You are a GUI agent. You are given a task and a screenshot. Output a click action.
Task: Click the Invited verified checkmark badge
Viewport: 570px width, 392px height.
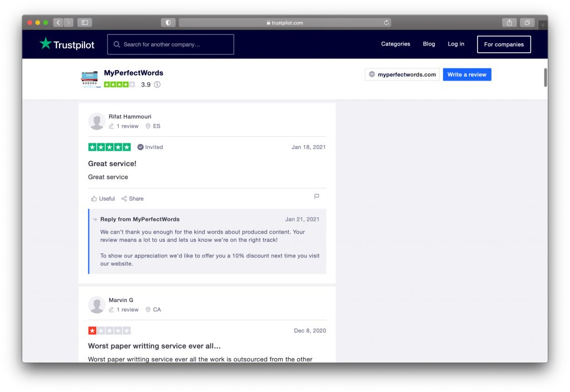140,147
